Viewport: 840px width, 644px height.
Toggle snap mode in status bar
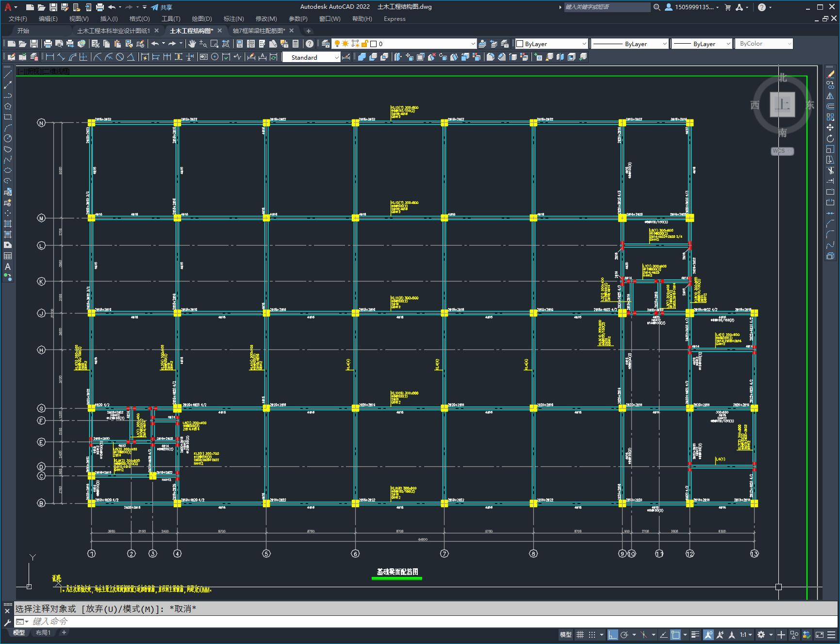tap(592, 634)
